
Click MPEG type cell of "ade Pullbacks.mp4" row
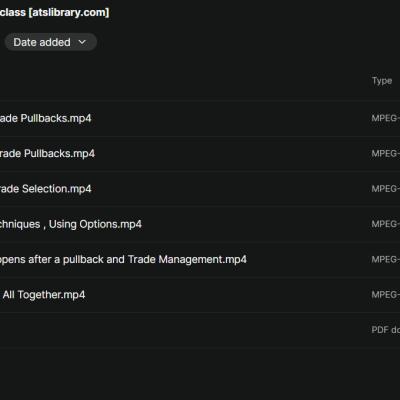pos(386,118)
